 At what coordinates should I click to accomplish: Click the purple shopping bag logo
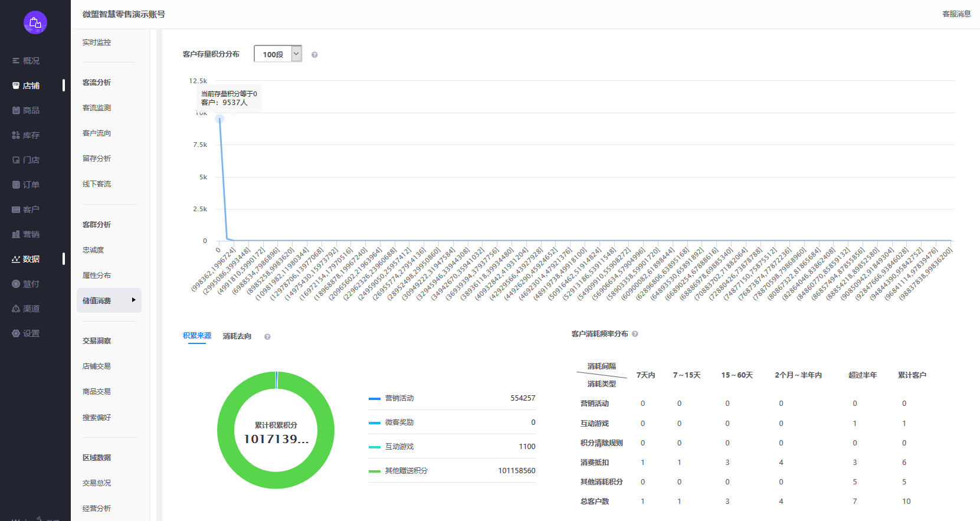coord(35,22)
